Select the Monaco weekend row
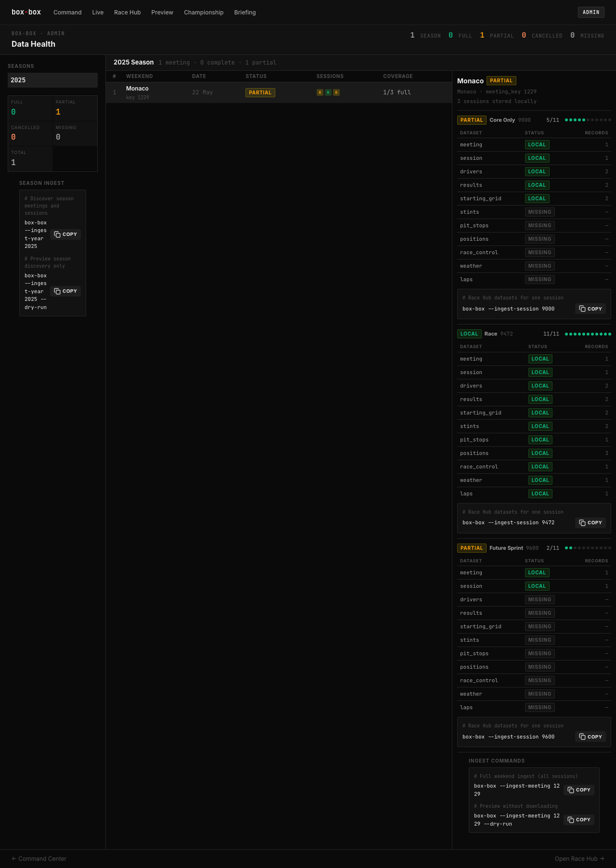Viewport: 616px width, 868px height. pyautogui.click(x=279, y=92)
